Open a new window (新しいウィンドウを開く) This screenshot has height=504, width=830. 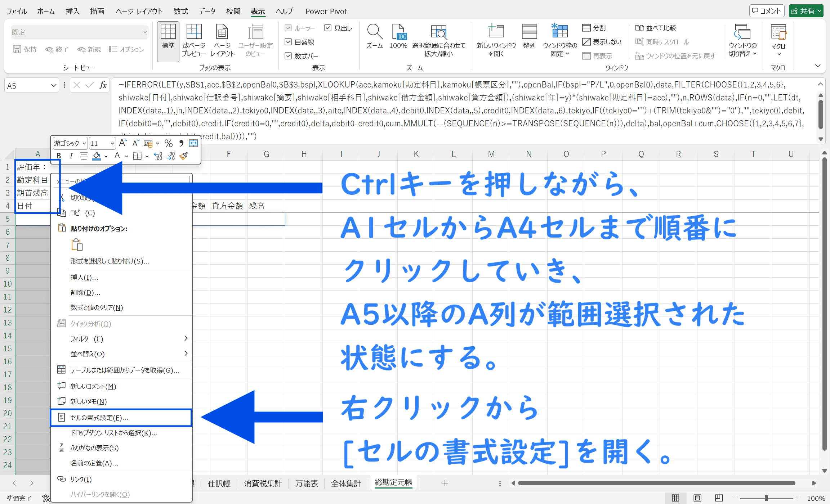[x=496, y=41]
